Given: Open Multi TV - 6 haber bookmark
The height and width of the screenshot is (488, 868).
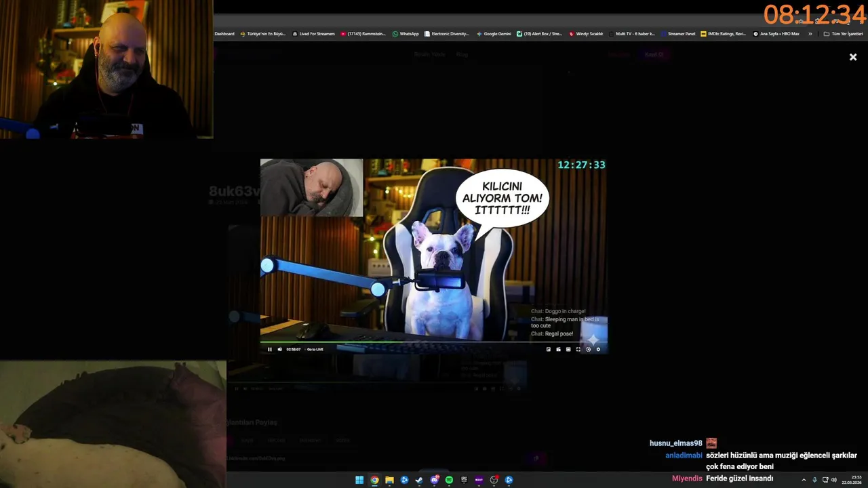Looking at the screenshot, I should (x=632, y=34).
